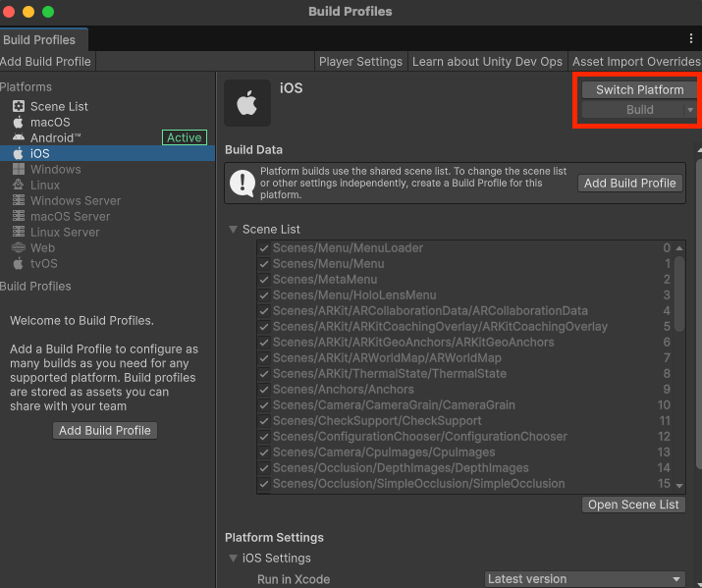The image size is (702, 588).
Task: Click the Windows Server rack icon
Action: click(19, 200)
